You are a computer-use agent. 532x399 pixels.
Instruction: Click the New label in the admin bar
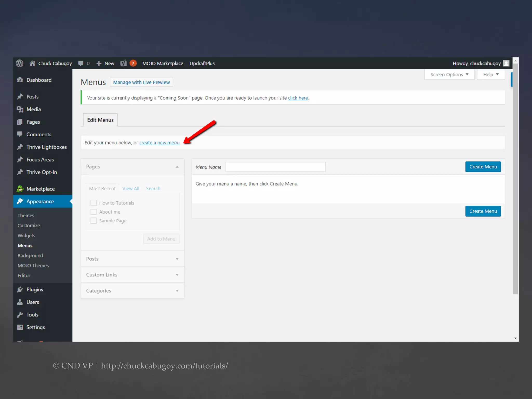tap(109, 63)
